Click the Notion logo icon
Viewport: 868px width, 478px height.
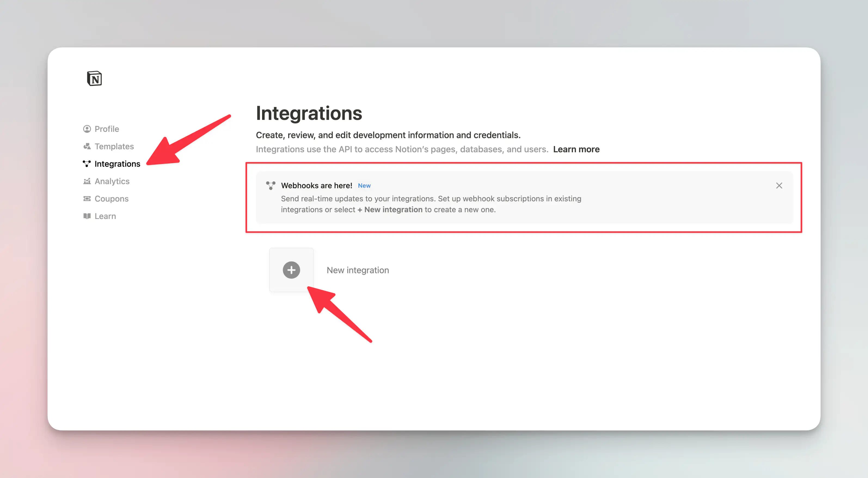[x=94, y=78]
